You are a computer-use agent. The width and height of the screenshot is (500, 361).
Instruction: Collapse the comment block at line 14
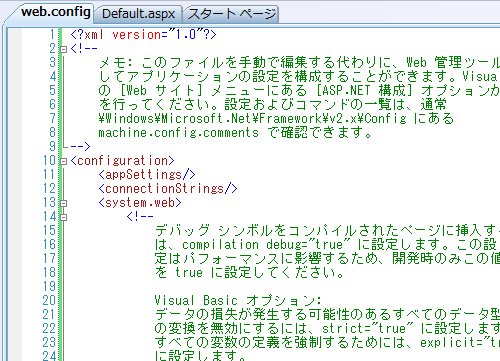click(63, 217)
